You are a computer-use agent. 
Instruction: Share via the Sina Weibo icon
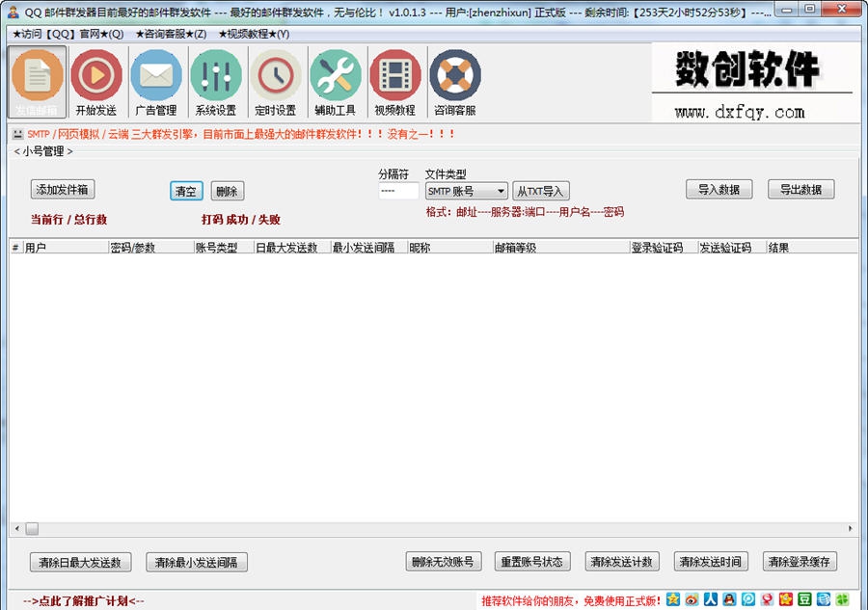[x=692, y=599]
